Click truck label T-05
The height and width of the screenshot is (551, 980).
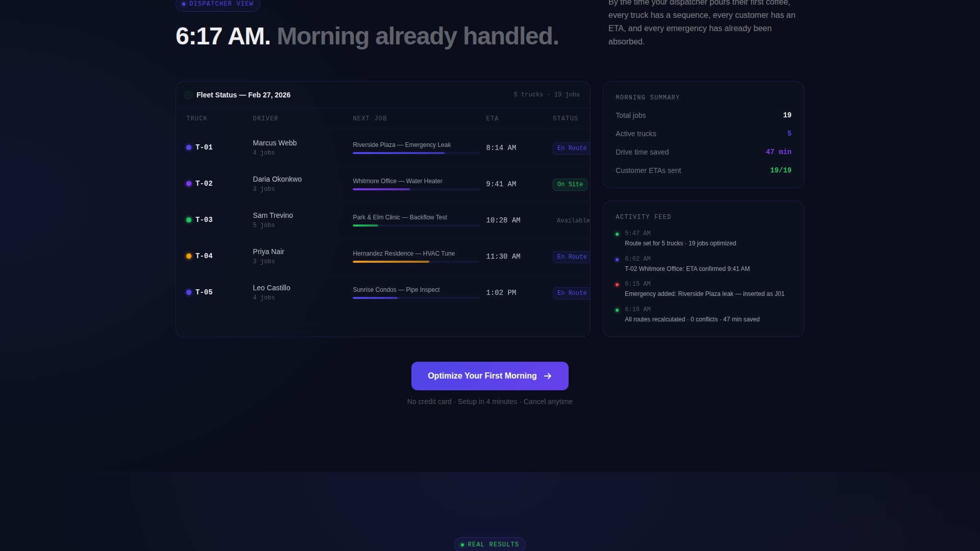pos(204,292)
